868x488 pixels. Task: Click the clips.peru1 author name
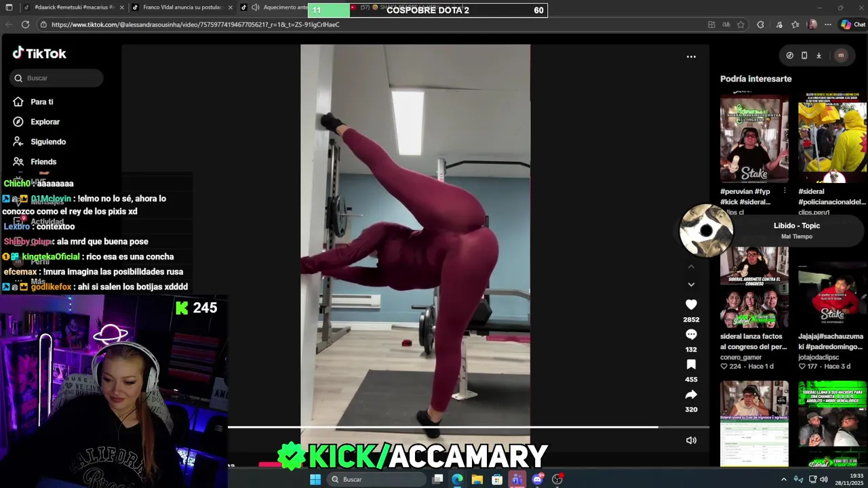pyautogui.click(x=814, y=212)
